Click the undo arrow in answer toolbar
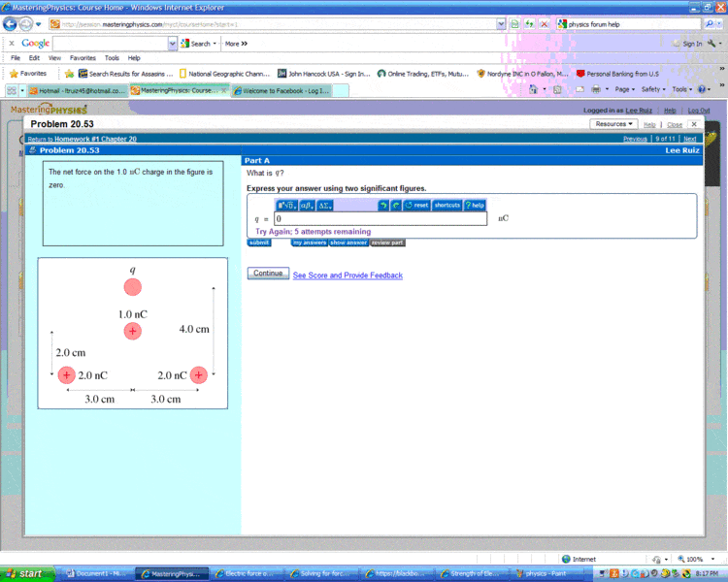This screenshot has height=582, width=728. tap(383, 206)
